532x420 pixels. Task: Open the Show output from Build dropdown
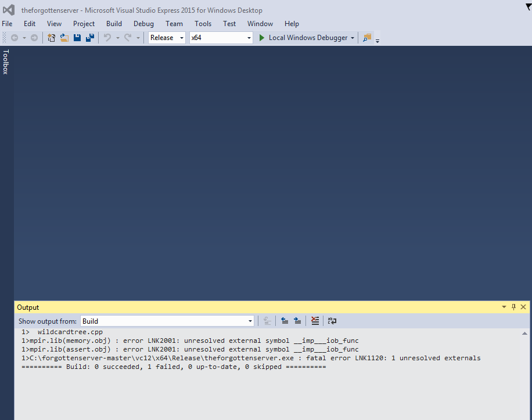[x=167, y=321]
